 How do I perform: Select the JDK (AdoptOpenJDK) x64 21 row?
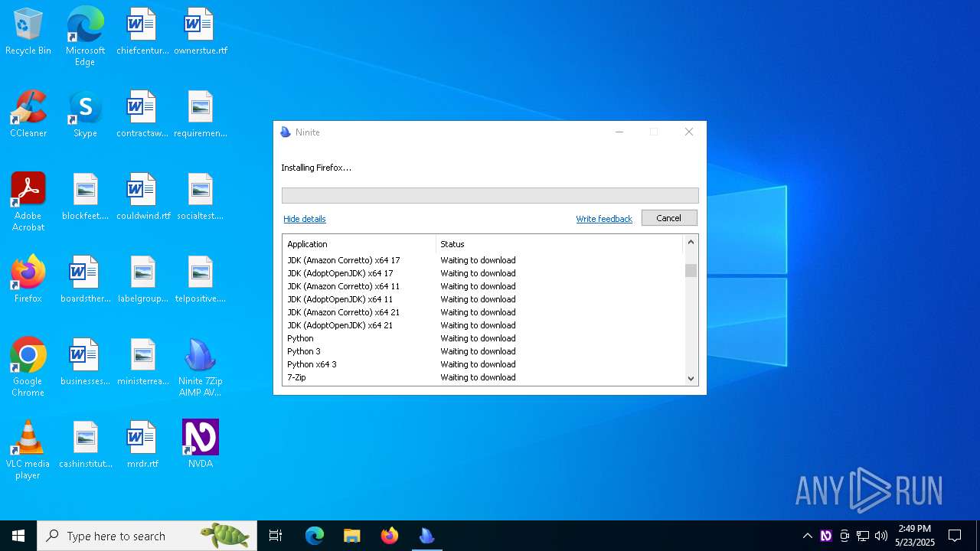482,325
